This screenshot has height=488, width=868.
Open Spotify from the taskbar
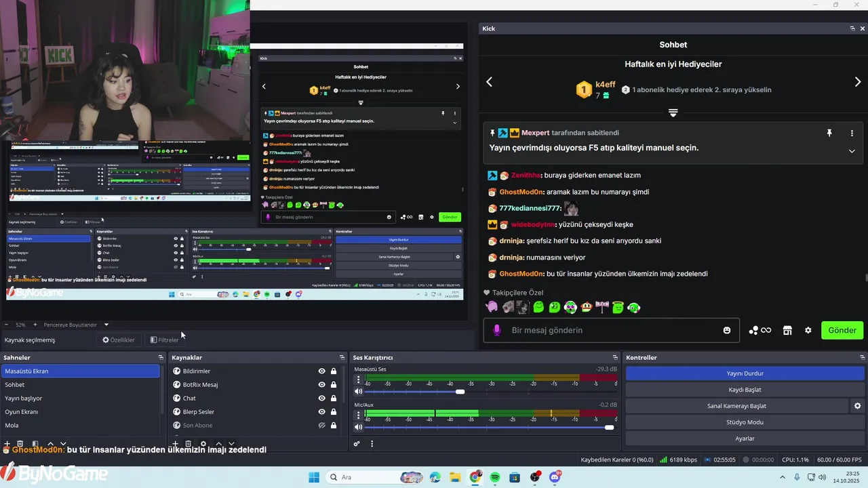(495, 477)
